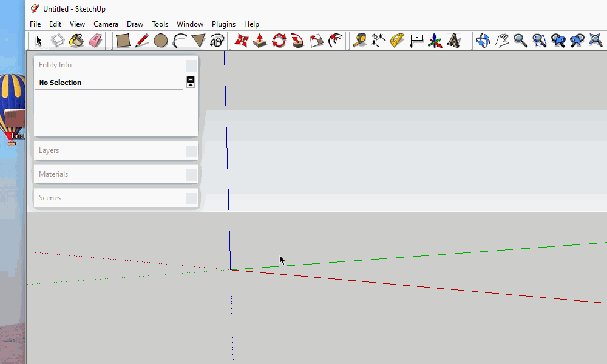
Task: Pick the red pencil Line tool
Action: (x=141, y=41)
